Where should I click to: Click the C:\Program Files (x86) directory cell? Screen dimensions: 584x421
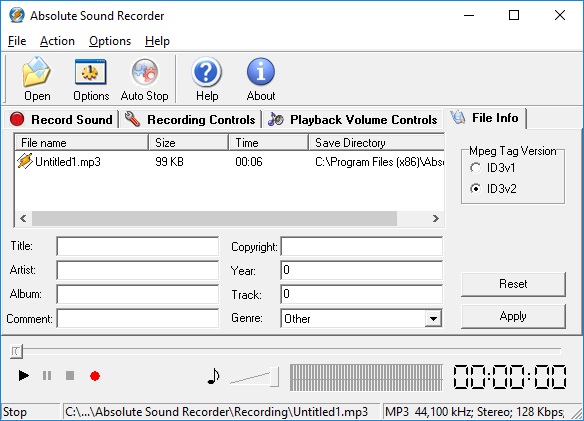click(379, 162)
